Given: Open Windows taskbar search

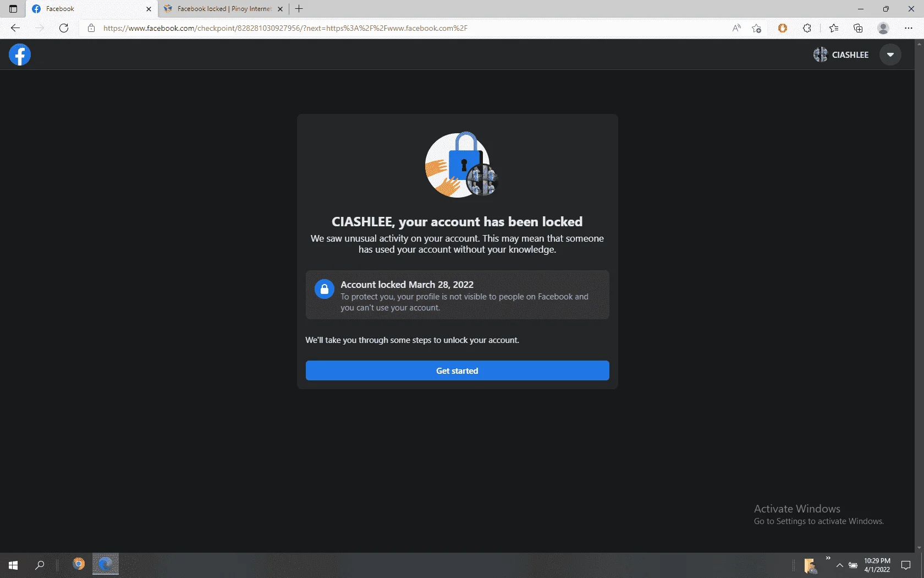Looking at the screenshot, I should pos(40,565).
